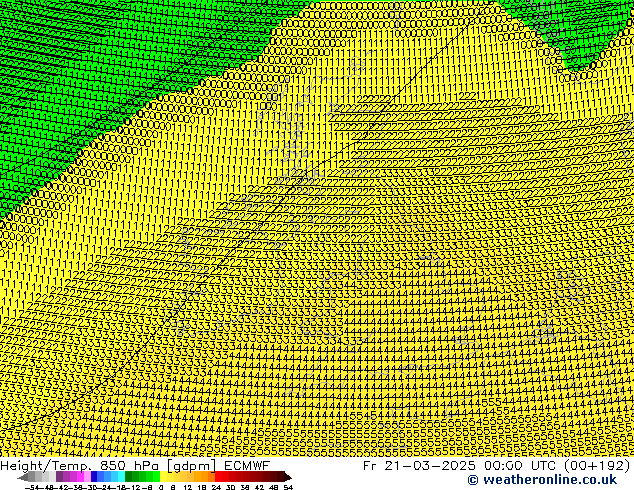
Task: Click the dark arrow tip at legend's warm end
Action: 288,477
